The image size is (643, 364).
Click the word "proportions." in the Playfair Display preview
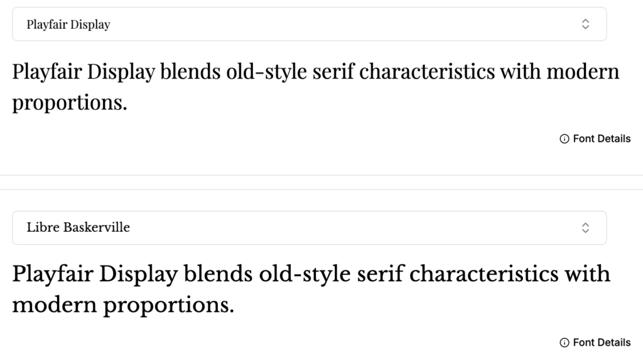70,104
